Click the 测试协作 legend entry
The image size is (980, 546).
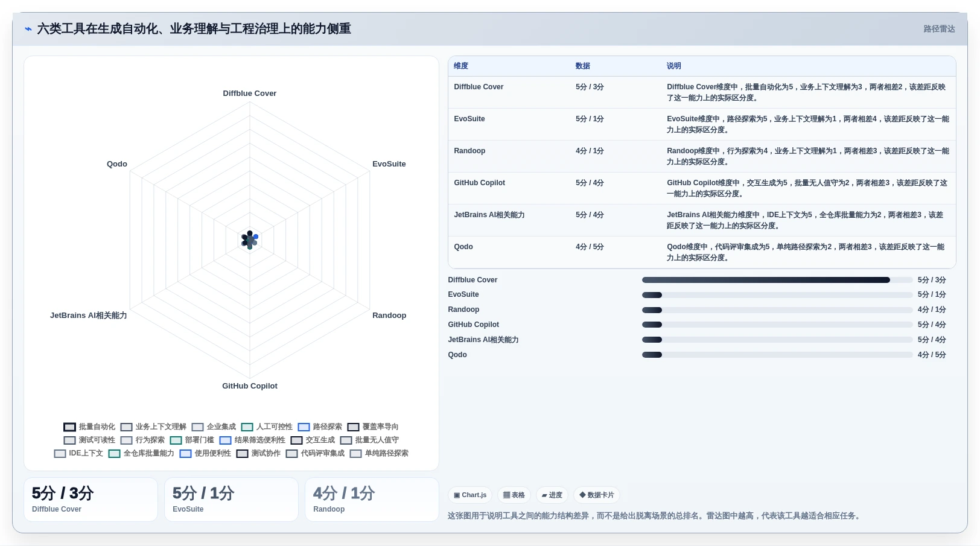pyautogui.click(x=258, y=453)
